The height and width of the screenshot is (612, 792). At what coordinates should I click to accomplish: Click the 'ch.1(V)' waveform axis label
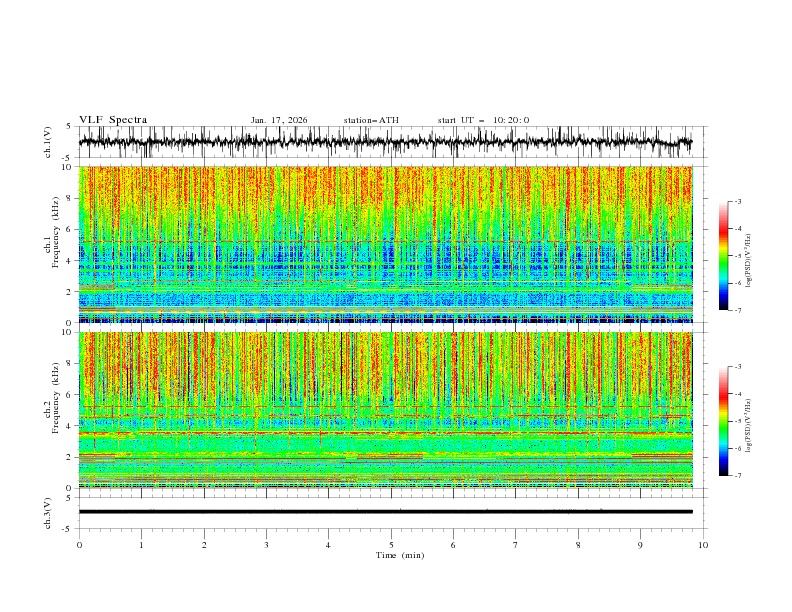[x=48, y=142]
